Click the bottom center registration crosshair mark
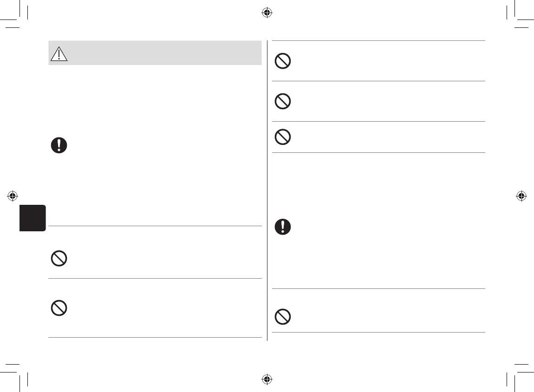 point(267,379)
